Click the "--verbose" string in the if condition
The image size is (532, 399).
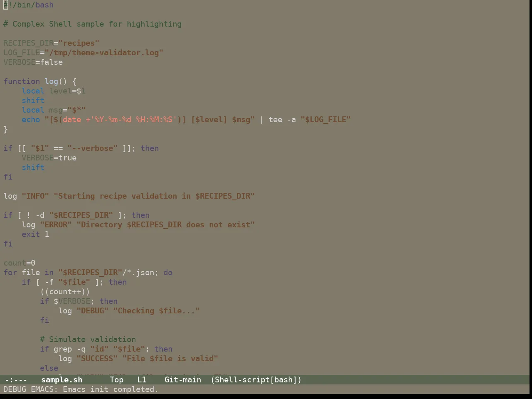click(x=92, y=148)
